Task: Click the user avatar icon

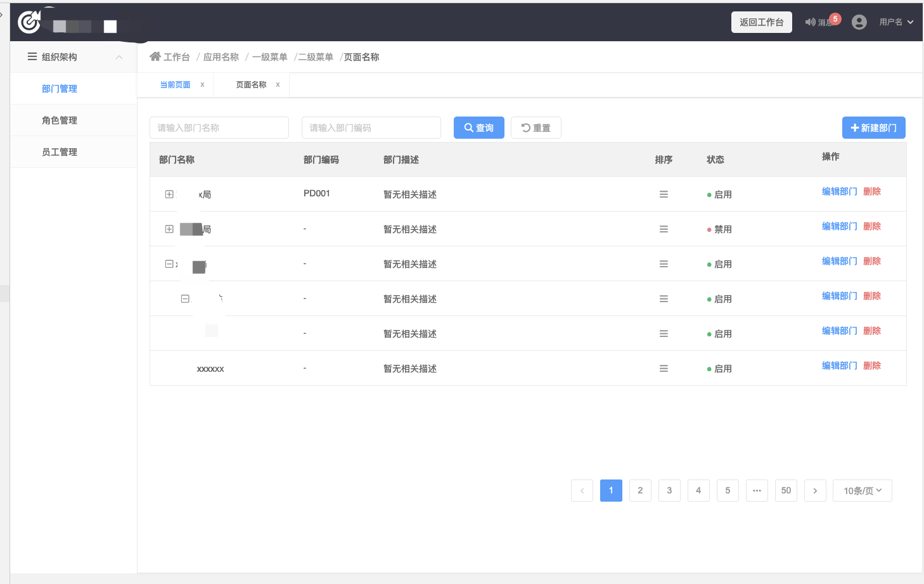Action: coord(859,22)
